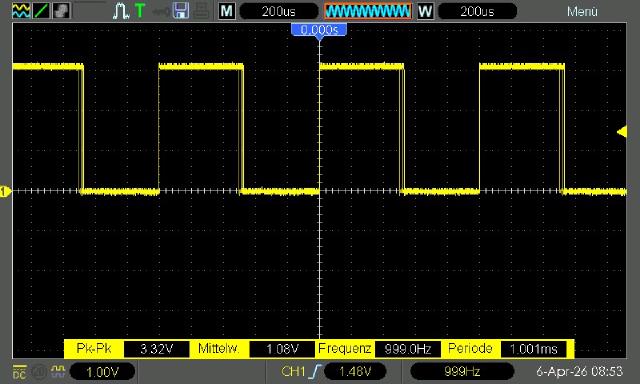
Task: Click the yellow trigger level arrow
Action: [622, 132]
